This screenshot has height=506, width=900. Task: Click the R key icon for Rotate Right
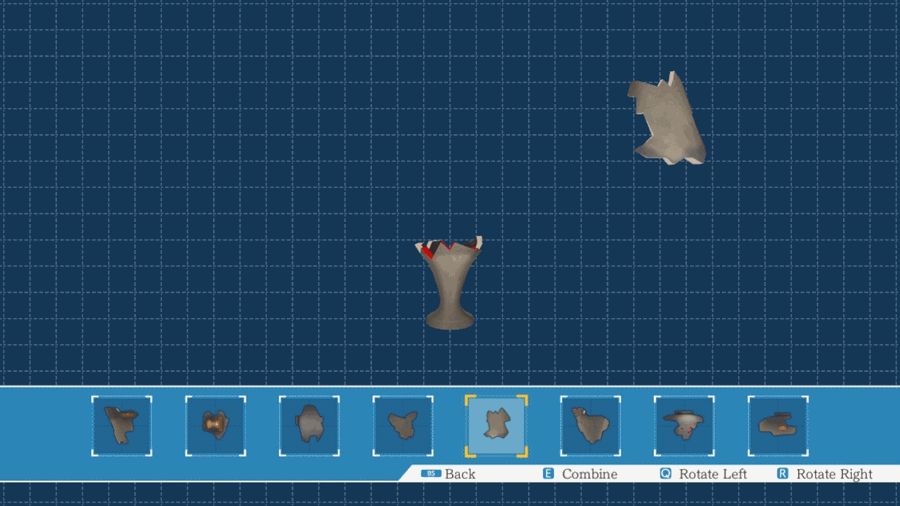pos(782,474)
